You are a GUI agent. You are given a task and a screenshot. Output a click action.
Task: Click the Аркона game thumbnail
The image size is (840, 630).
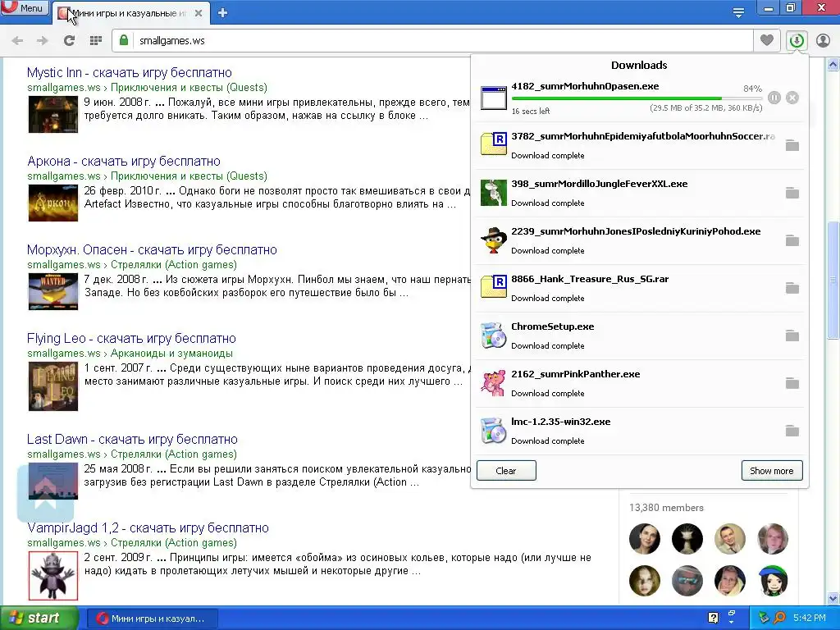point(53,203)
